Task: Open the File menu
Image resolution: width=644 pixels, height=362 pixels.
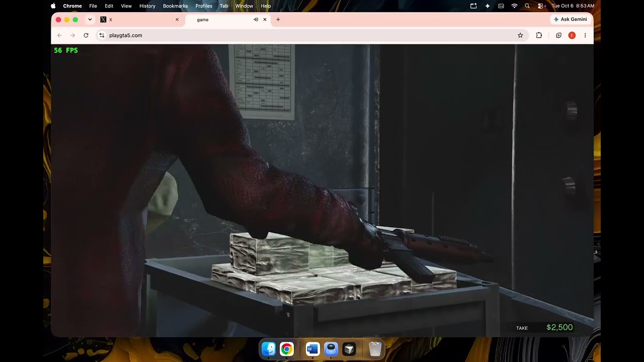Action: pyautogui.click(x=93, y=6)
